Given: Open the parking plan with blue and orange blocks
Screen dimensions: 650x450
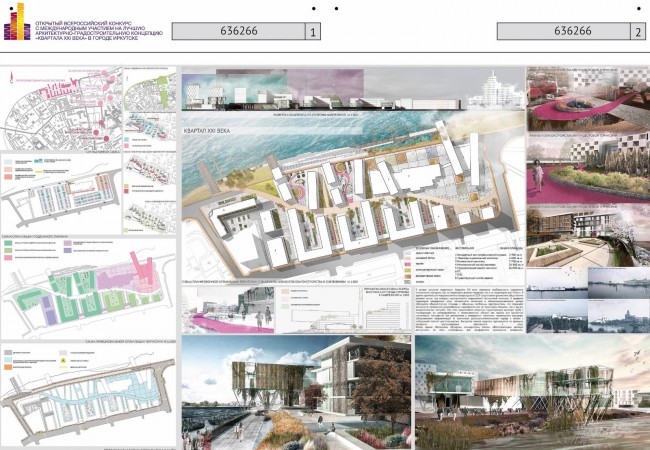Looking at the screenshot, I should pos(61,194).
